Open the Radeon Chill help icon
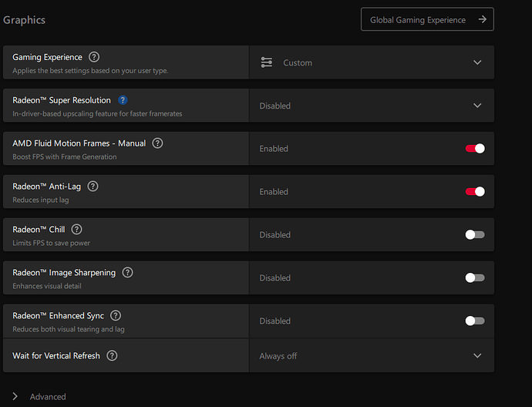The width and height of the screenshot is (532, 407). tap(76, 229)
